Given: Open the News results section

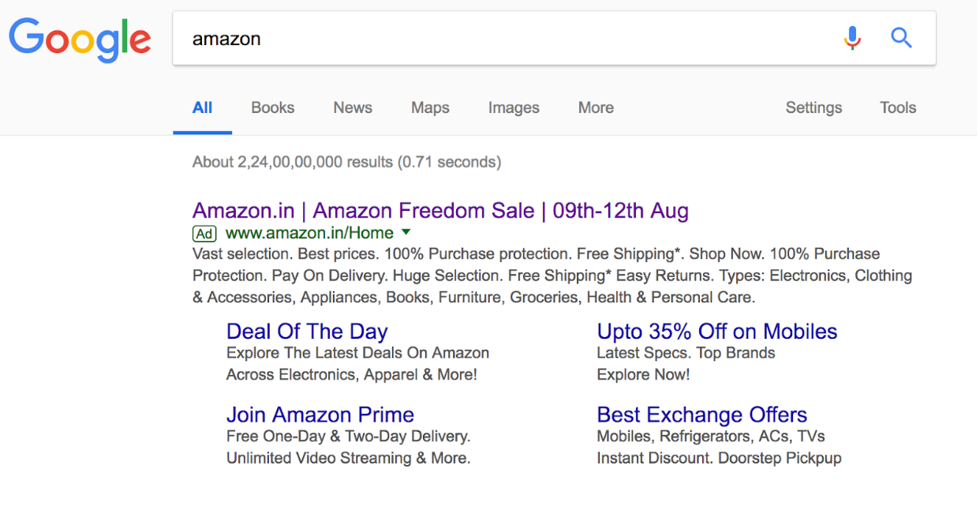Looking at the screenshot, I should [352, 107].
